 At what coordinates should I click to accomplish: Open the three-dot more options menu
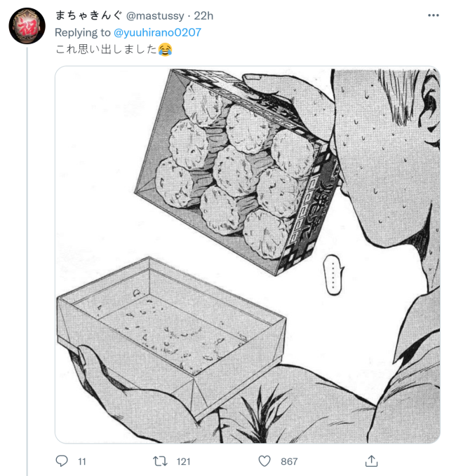click(432, 15)
